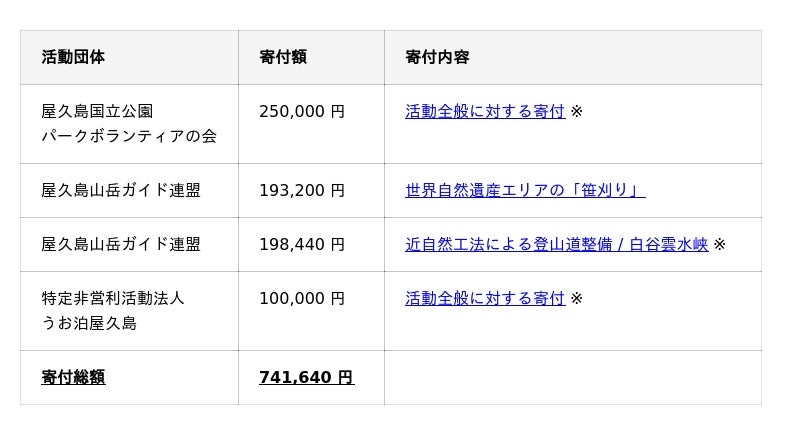Image resolution: width=800 pixels, height=435 pixels.
Task: Select the 屋久島国立公園 パークボランティアの会 cell
Action: click(129, 124)
